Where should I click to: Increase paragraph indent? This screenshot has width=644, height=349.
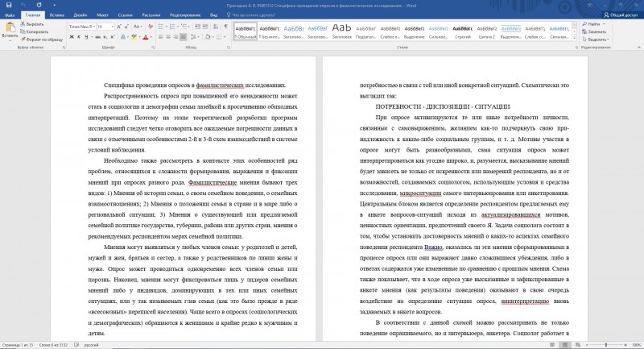205,27
